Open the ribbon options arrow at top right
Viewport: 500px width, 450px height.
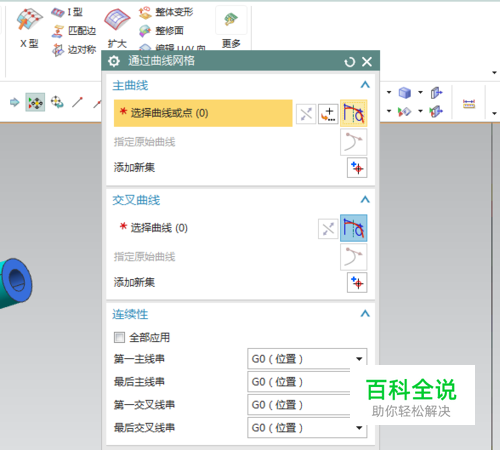[x=494, y=72]
